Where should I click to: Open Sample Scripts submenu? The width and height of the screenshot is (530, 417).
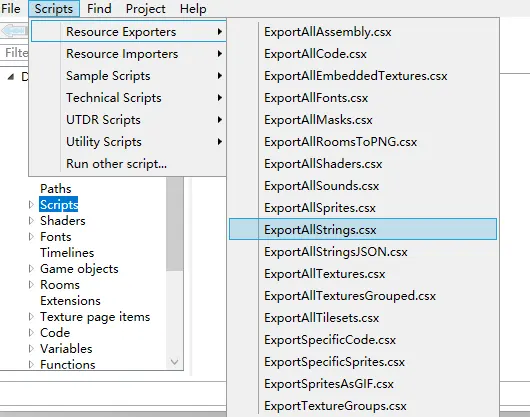128,75
